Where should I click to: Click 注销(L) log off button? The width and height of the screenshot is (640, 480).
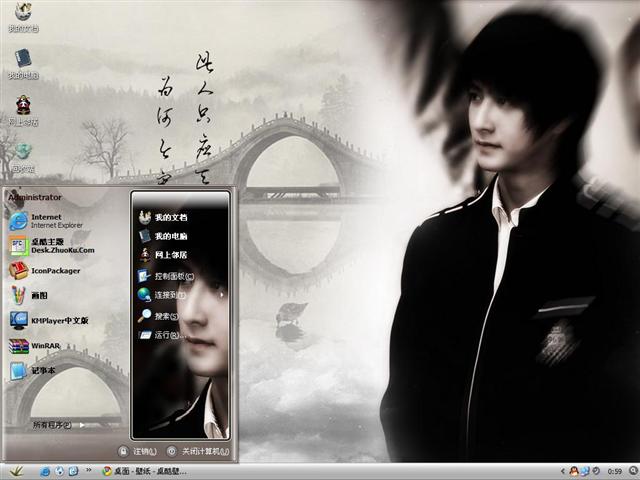(x=138, y=451)
